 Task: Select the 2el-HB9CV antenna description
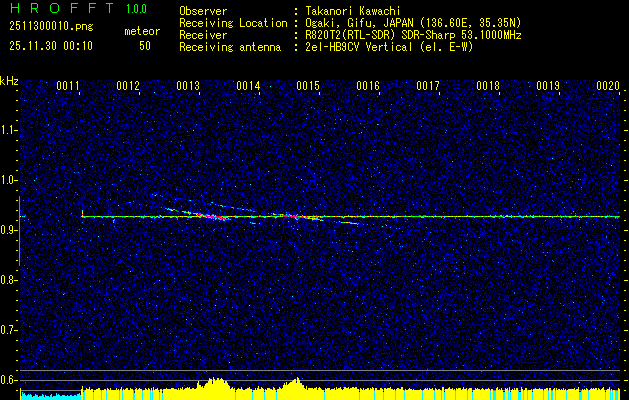(388, 45)
